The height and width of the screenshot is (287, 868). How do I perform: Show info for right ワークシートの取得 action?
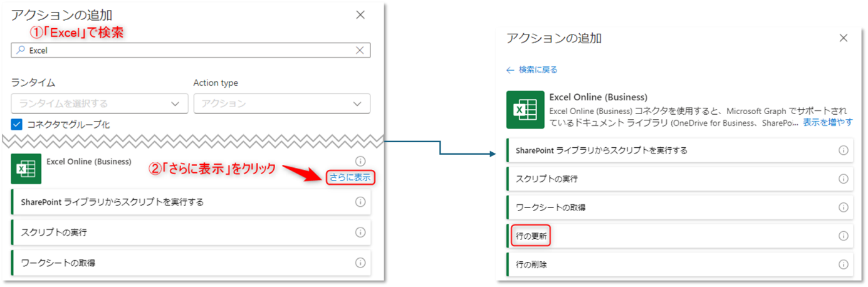[x=844, y=207]
